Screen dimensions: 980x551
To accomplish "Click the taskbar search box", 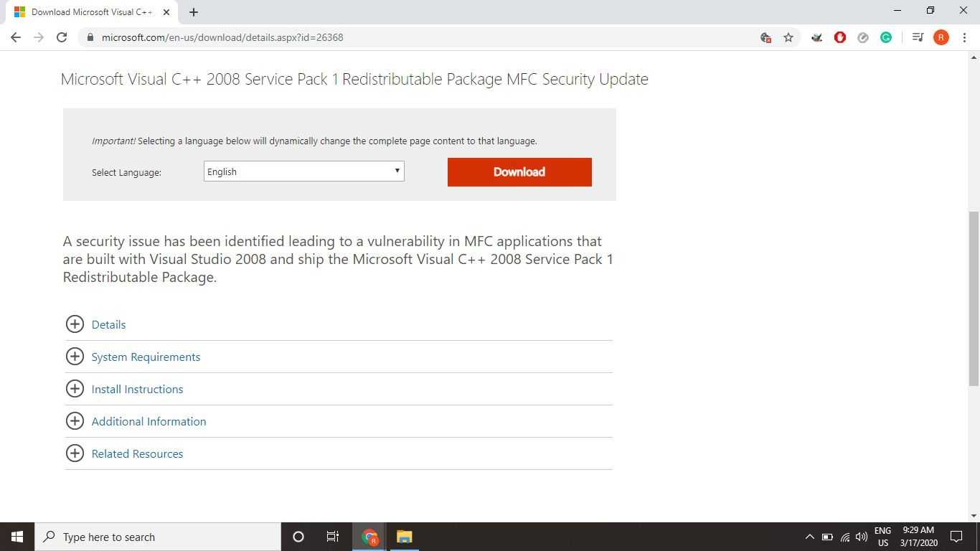I will pos(158,537).
